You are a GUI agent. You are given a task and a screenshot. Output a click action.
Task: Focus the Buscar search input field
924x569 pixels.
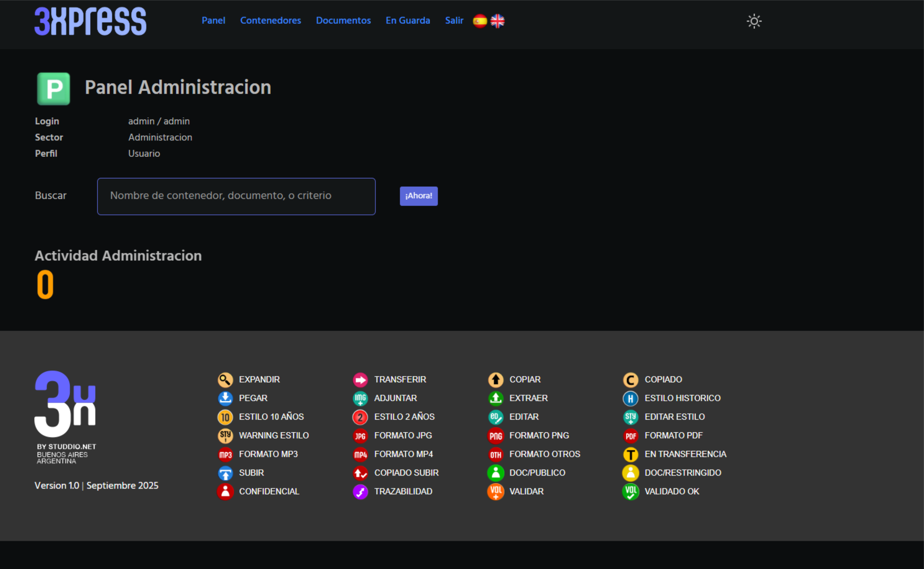(236, 196)
